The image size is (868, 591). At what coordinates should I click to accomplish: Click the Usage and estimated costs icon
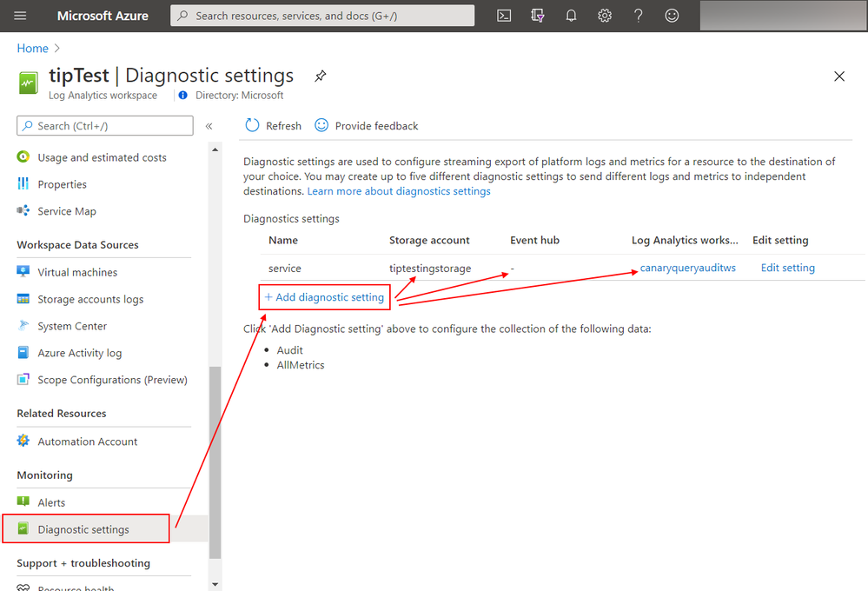(x=23, y=156)
